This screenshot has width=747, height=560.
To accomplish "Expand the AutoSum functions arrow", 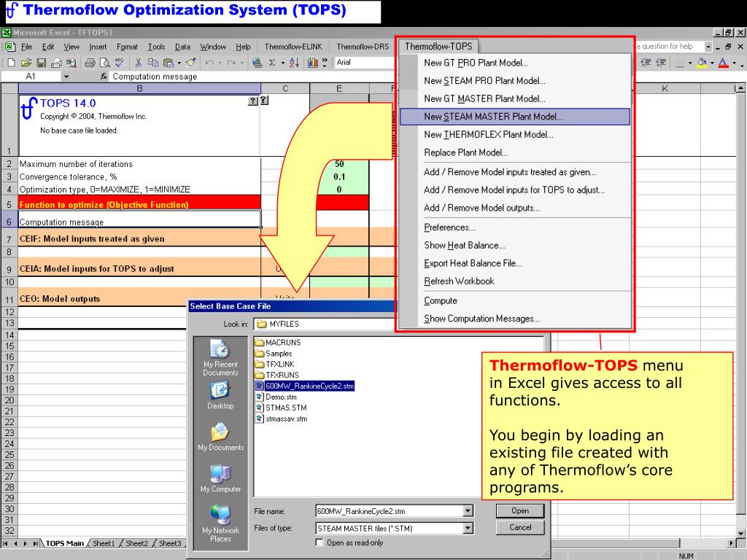I will pos(283,63).
